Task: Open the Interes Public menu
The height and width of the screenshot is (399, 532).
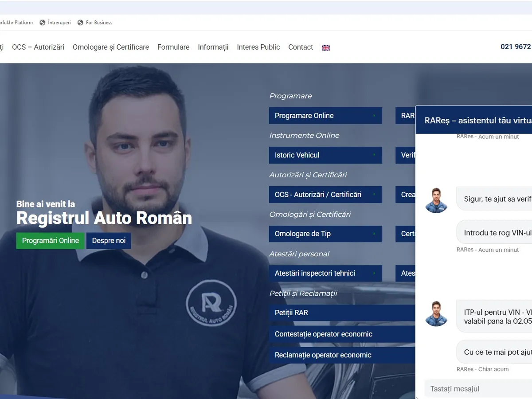Action: (x=258, y=47)
